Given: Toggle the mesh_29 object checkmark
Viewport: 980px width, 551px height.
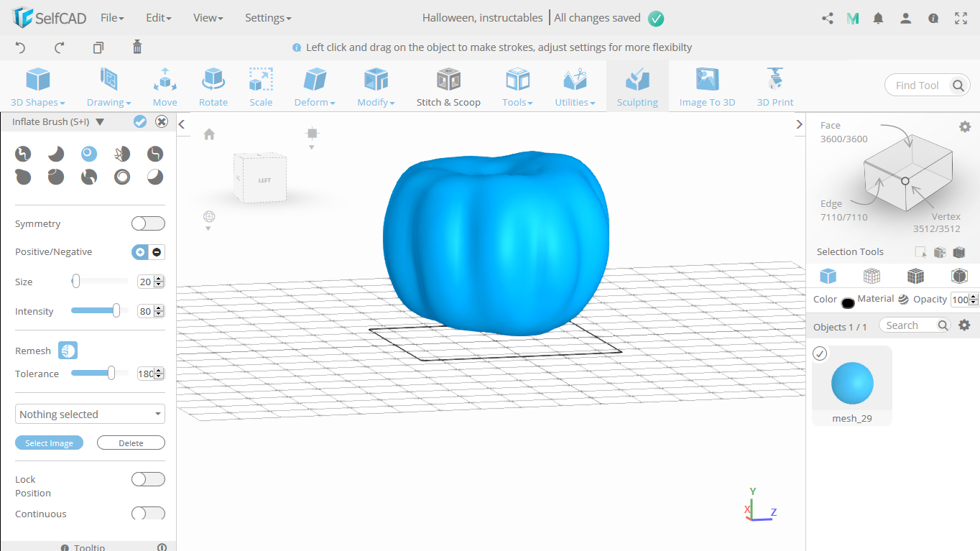Looking at the screenshot, I should pyautogui.click(x=820, y=353).
